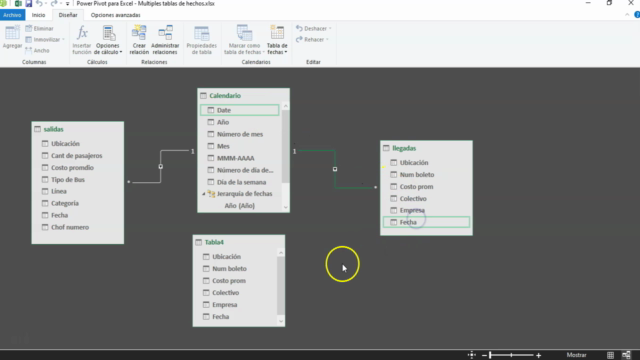
Task: Select Num boleto column in llegadas
Action: point(417,175)
